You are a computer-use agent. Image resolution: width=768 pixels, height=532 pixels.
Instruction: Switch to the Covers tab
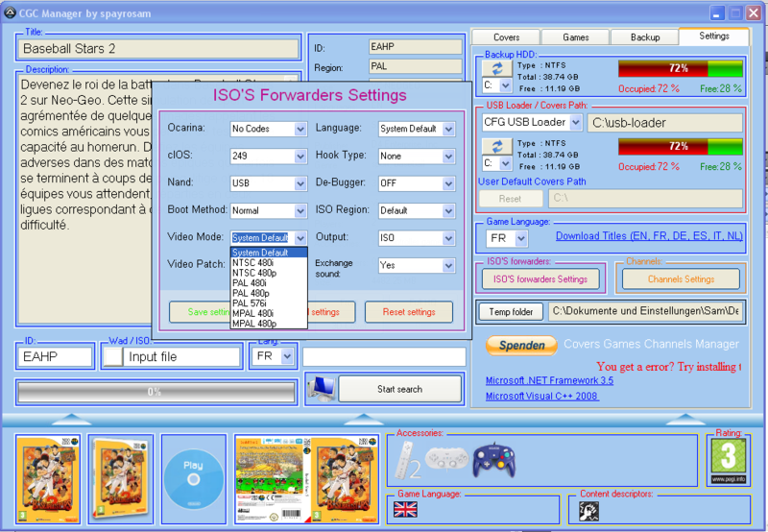point(506,37)
